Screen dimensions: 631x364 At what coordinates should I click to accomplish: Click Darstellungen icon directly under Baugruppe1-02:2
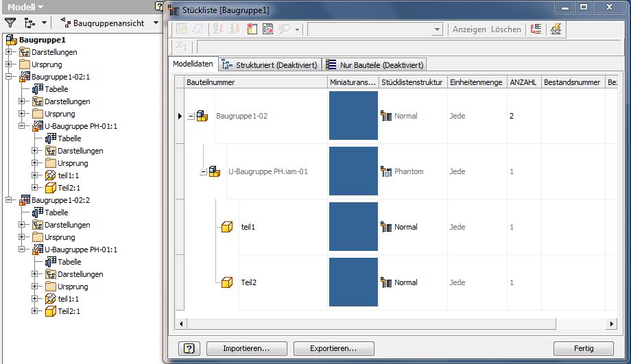tap(38, 225)
